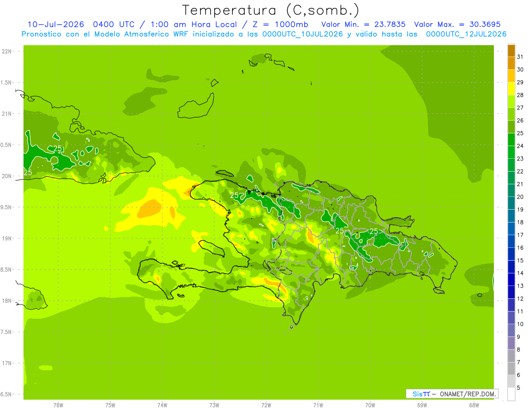Click legend value "25" on the color bar
532x411 pixels.
[x=520, y=133]
